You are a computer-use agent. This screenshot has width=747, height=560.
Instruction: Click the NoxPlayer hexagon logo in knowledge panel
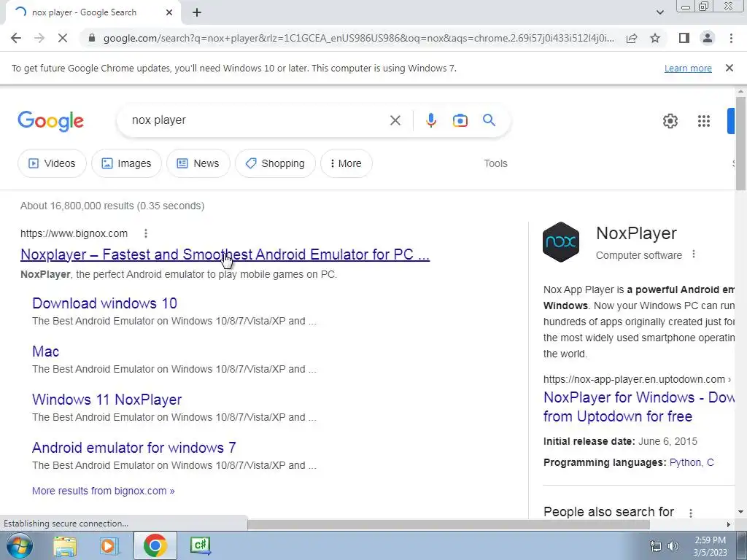coord(561,242)
